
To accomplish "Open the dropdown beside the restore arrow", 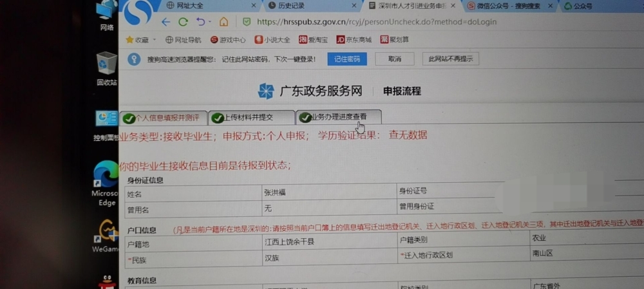I will [210, 22].
